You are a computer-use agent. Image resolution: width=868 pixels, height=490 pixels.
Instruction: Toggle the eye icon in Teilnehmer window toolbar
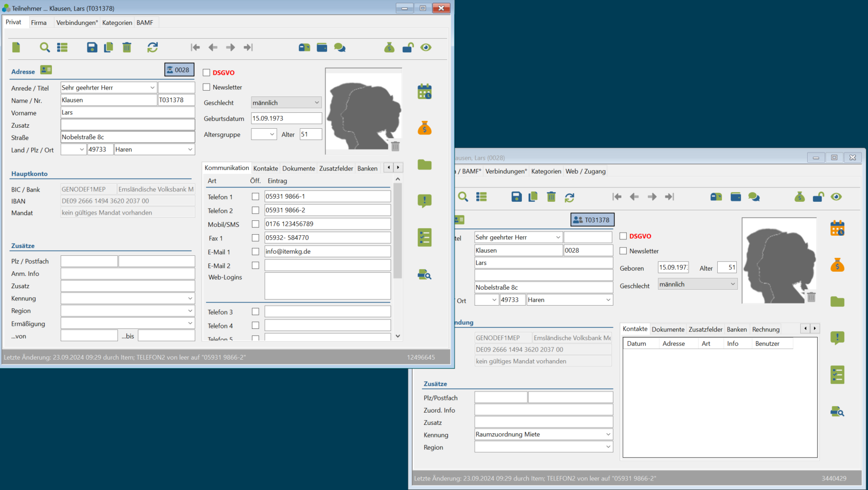426,48
